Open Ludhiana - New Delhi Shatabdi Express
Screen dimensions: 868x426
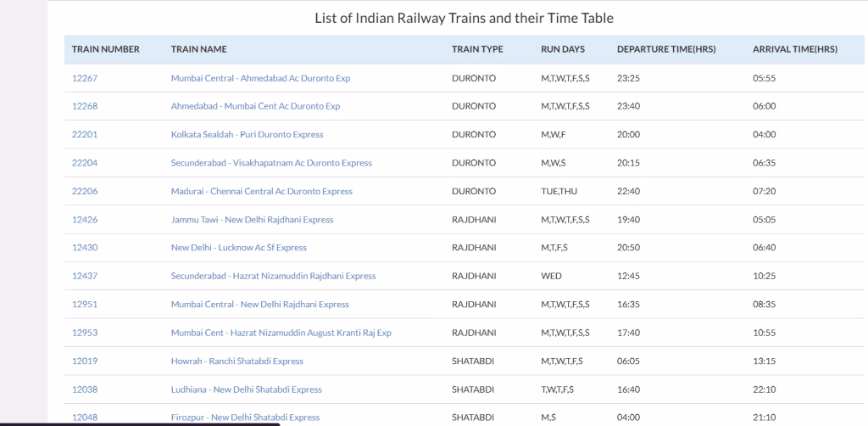(247, 390)
